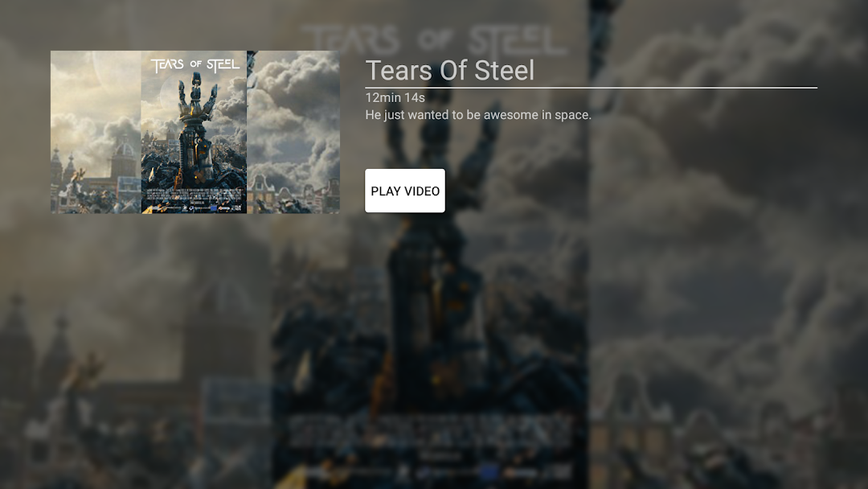Image resolution: width=868 pixels, height=489 pixels.
Task: Click the blurred credits text in background
Action: tap(429, 432)
